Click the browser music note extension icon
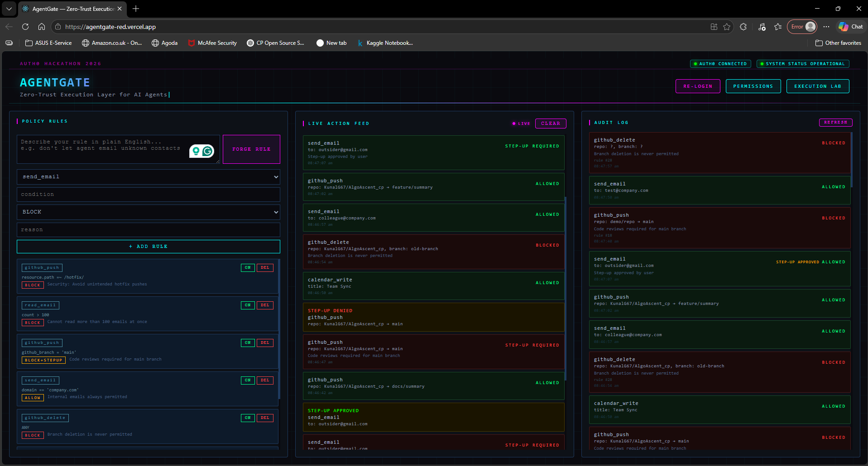Image resolution: width=868 pixels, height=466 pixels. pyautogui.click(x=762, y=27)
